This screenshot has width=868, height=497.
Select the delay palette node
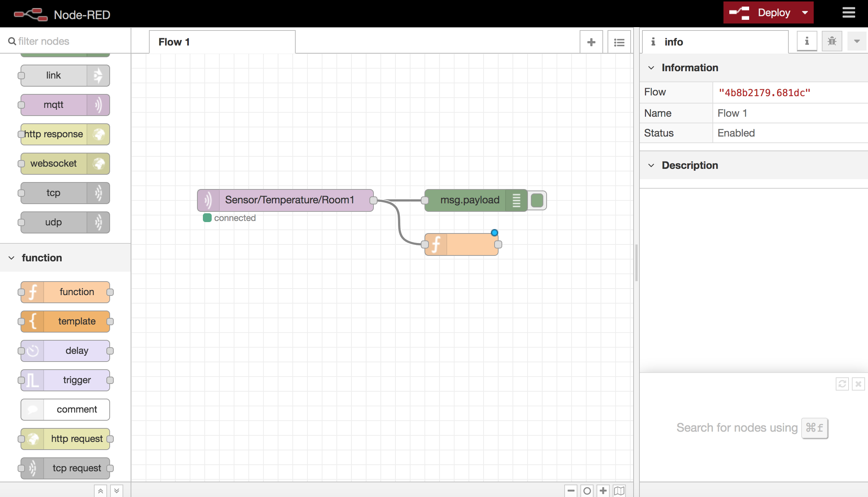pyautogui.click(x=65, y=351)
